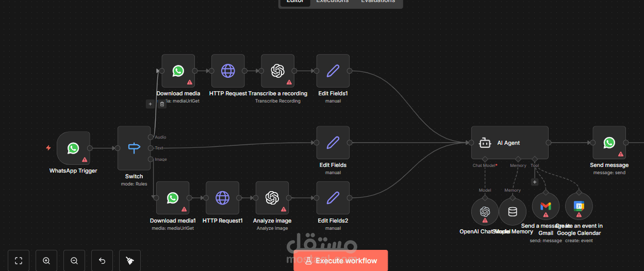
Task: Click the trigger lightning bolt icon
Action: click(x=48, y=148)
